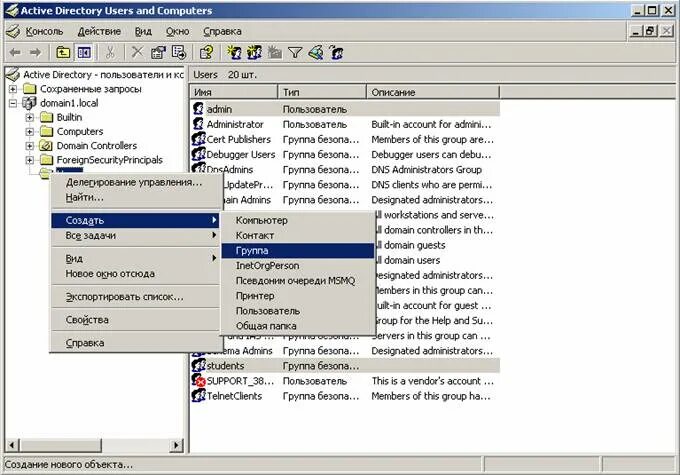Click the Cut scissors toolbar icon
Image resolution: width=680 pixels, height=475 pixels.
coord(110,53)
